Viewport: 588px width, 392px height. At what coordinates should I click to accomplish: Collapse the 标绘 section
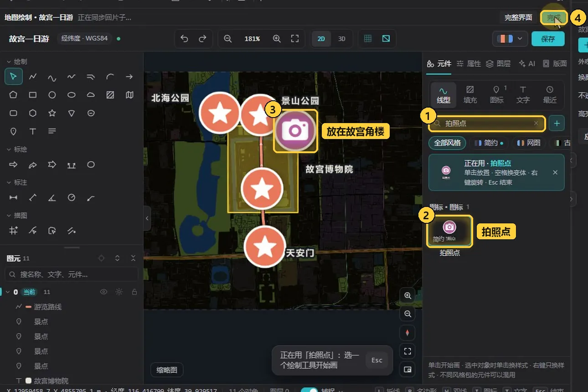[9, 149]
